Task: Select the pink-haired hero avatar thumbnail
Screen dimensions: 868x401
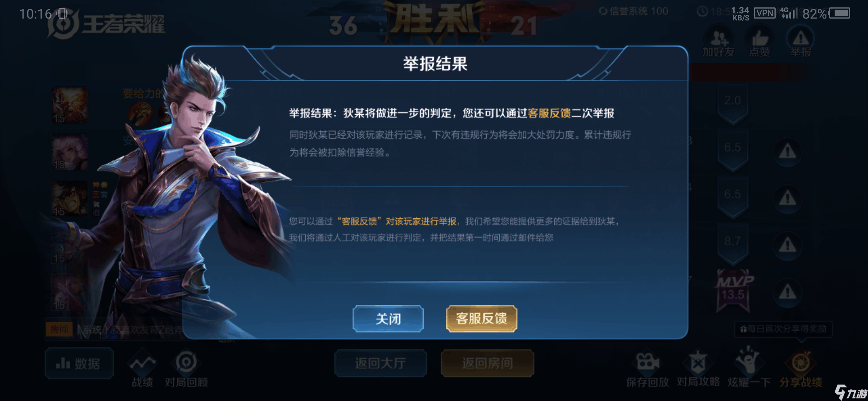Action: (70, 152)
